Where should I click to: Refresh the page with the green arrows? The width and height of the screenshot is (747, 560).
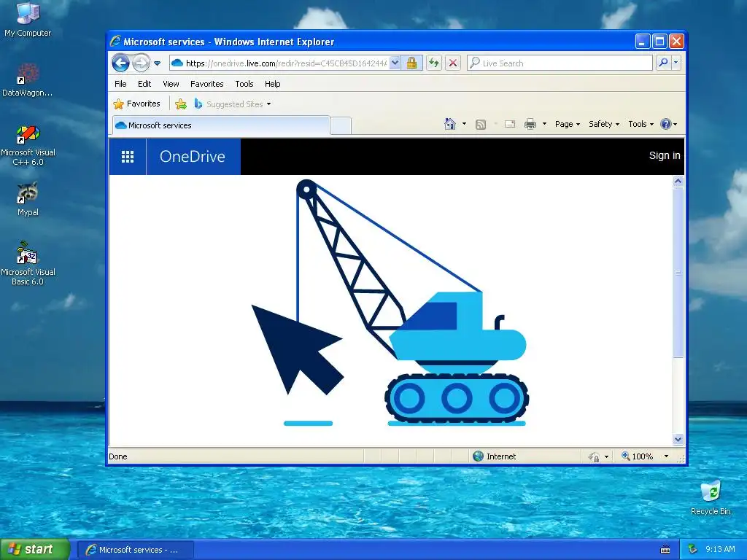click(433, 63)
